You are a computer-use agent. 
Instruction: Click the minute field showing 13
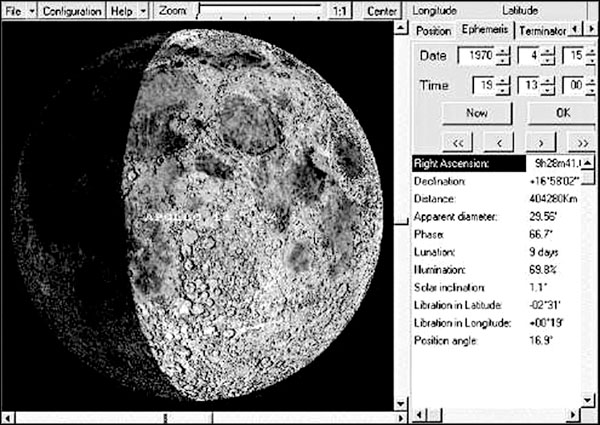[529, 86]
